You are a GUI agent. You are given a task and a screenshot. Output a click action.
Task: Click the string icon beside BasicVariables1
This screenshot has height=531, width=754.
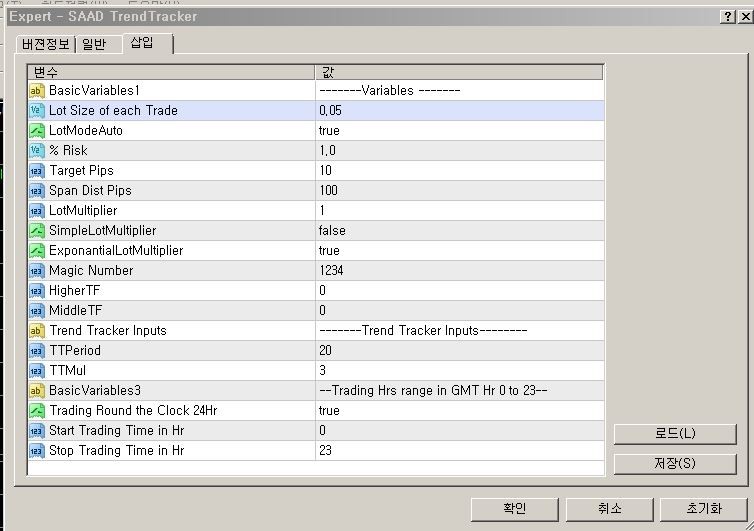point(37,90)
